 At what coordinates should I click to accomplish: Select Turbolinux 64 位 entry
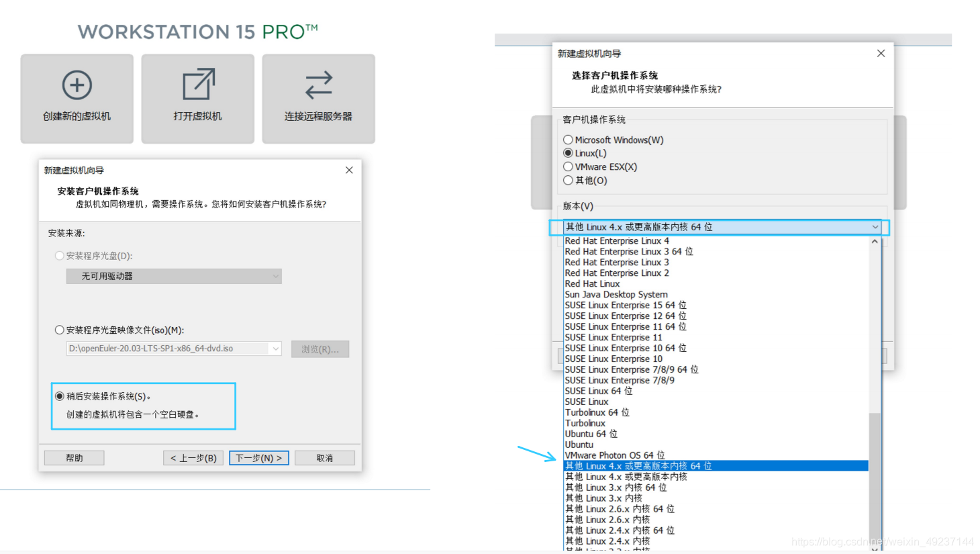716,413
